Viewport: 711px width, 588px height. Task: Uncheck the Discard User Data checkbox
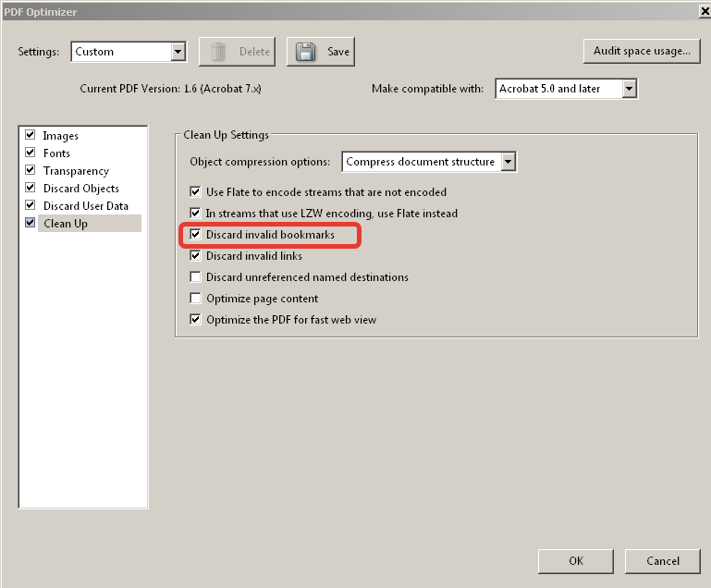(x=31, y=205)
